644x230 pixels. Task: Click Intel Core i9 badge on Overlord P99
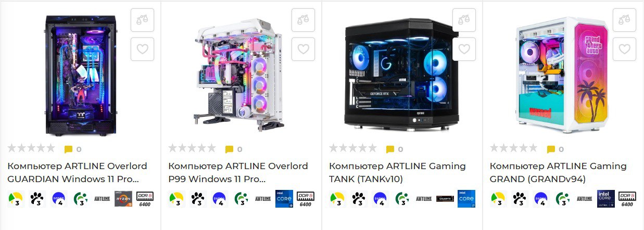point(284,199)
